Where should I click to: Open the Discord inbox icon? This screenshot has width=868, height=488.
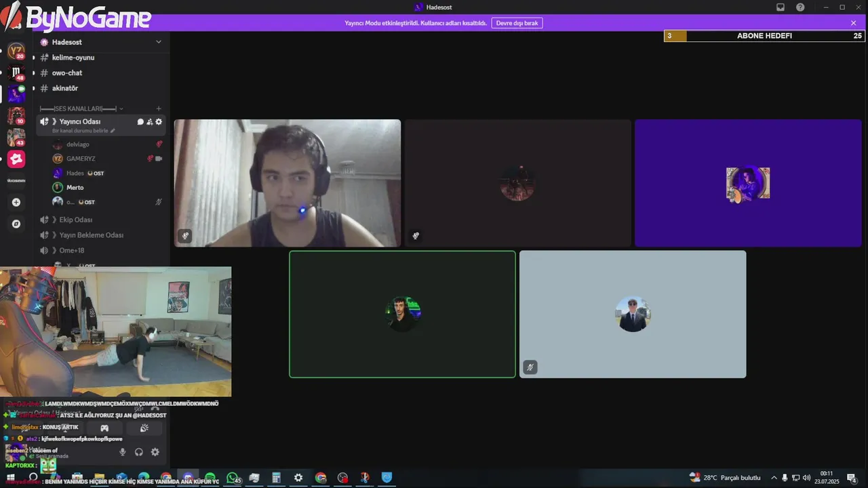[781, 7]
